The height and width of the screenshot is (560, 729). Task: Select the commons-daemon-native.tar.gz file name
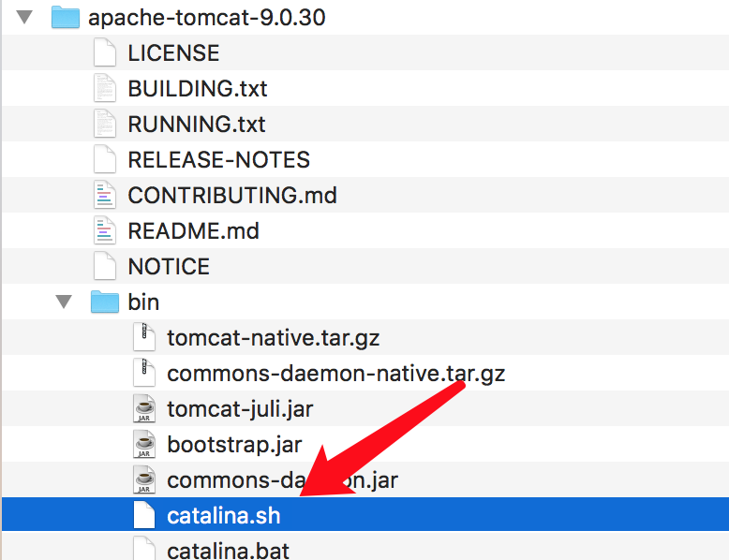click(336, 374)
